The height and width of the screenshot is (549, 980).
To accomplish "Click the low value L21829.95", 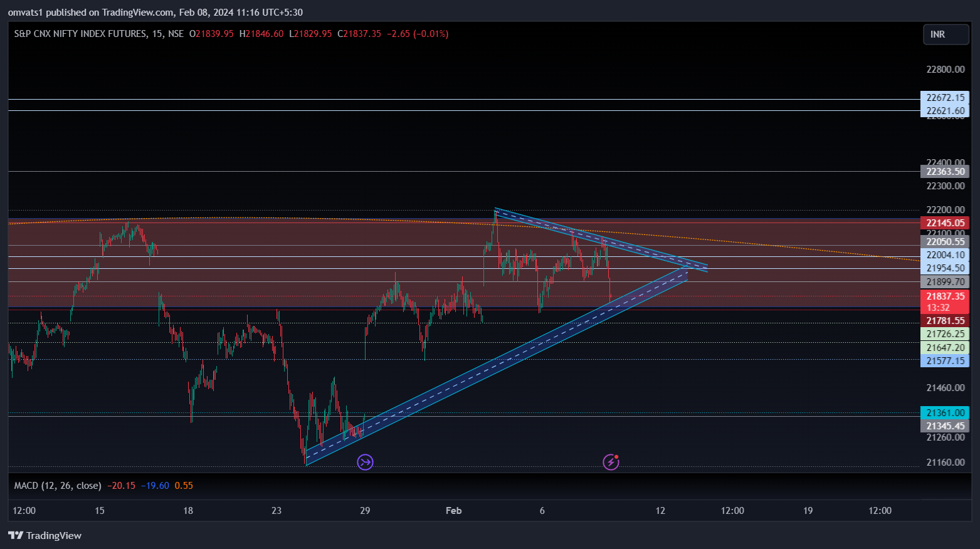I will click(x=310, y=34).
